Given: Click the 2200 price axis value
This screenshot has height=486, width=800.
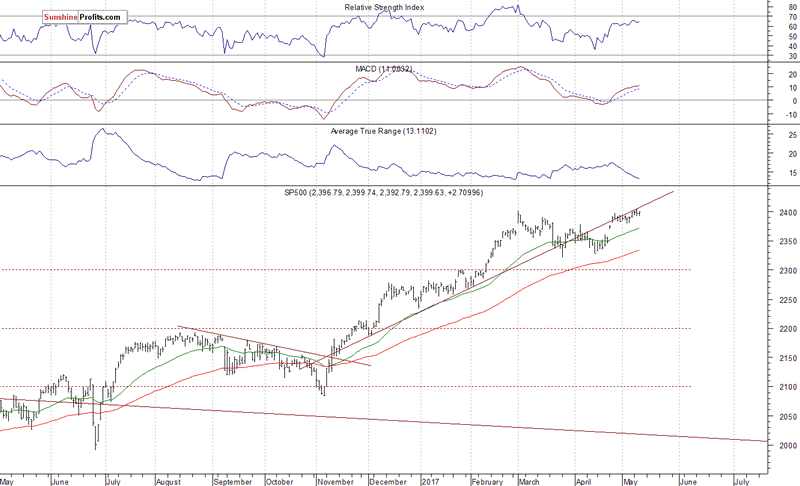Looking at the screenshot, I should (788, 329).
